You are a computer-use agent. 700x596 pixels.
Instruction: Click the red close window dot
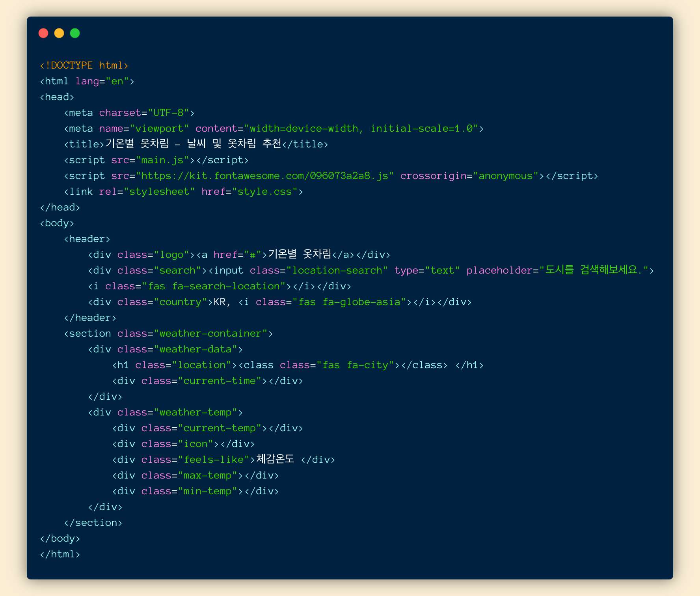pyautogui.click(x=43, y=33)
